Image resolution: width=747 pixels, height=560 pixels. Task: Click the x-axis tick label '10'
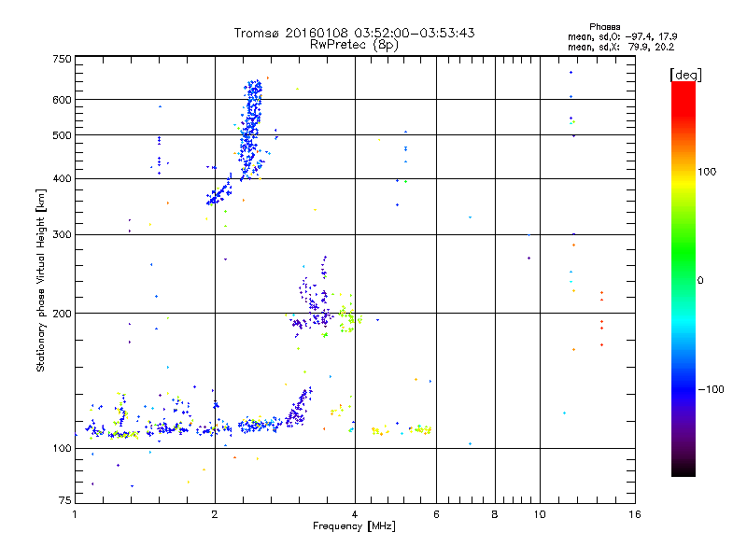coord(540,514)
